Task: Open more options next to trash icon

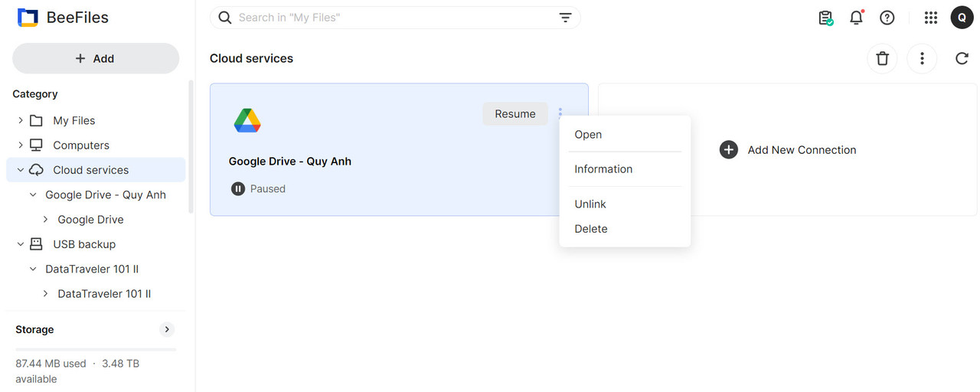Action: [x=922, y=58]
